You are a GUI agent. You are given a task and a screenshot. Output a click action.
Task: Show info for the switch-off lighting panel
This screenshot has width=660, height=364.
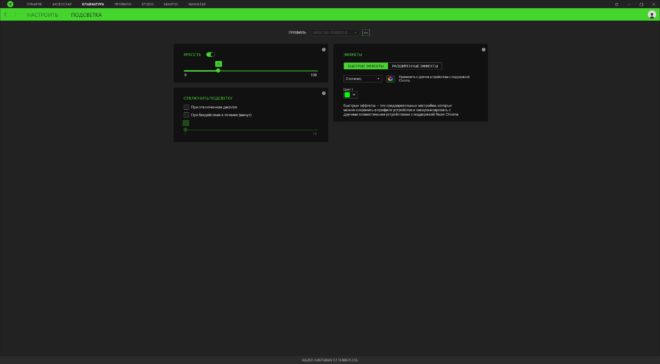coord(324,93)
